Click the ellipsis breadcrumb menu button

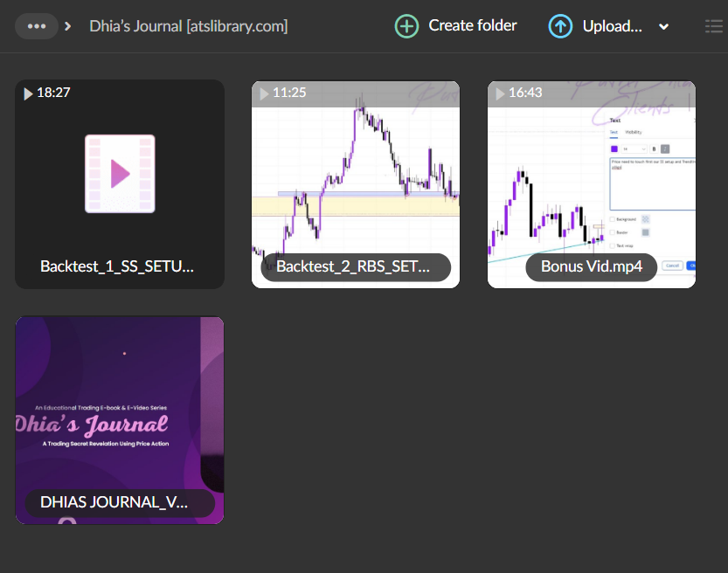click(x=37, y=26)
